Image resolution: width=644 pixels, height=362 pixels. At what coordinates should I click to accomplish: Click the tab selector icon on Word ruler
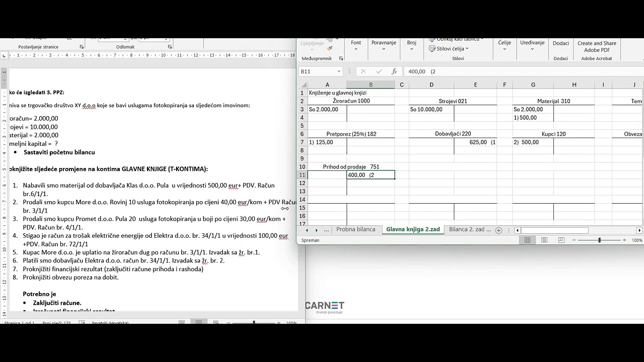pyautogui.click(x=4, y=55)
